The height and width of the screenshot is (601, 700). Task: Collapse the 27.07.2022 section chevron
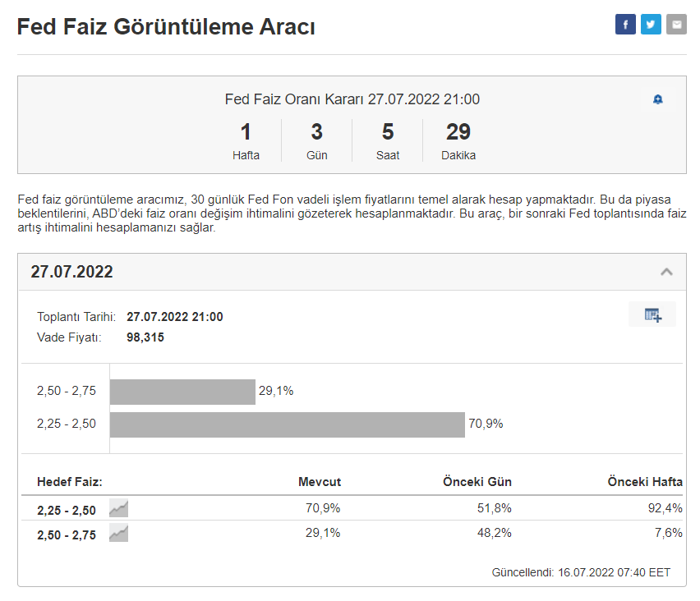coord(666,272)
